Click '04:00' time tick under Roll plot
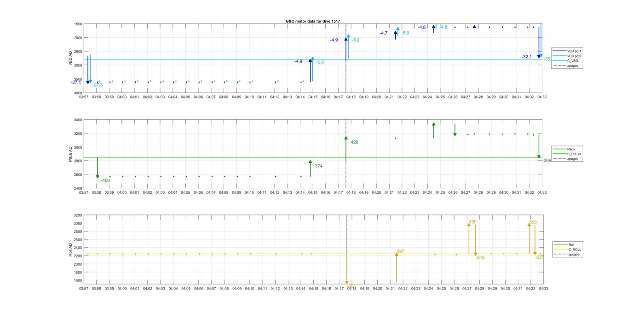Viewport: 644px width, 319px height. [122, 289]
